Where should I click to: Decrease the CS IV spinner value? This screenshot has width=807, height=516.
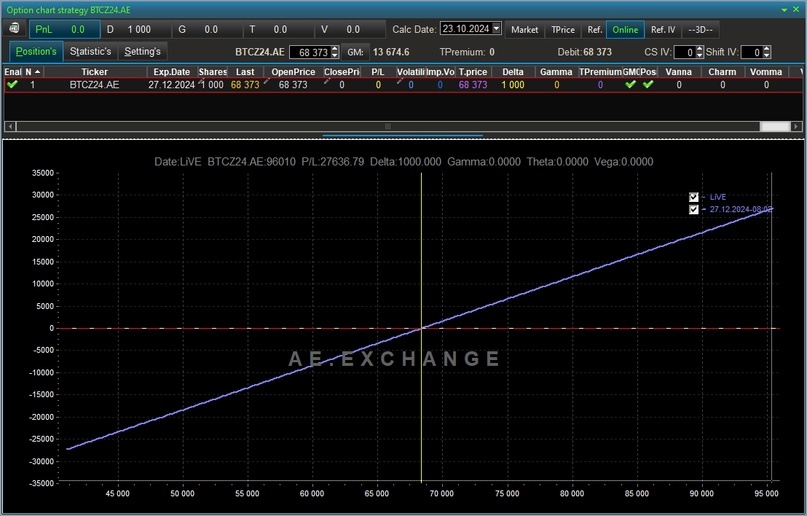click(x=699, y=55)
